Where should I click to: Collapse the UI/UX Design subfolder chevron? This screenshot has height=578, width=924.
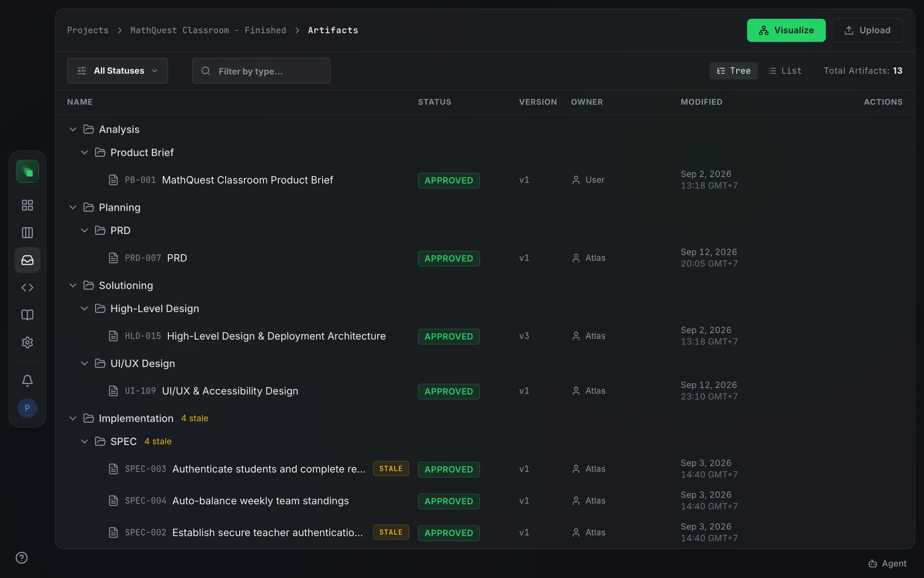(x=84, y=363)
